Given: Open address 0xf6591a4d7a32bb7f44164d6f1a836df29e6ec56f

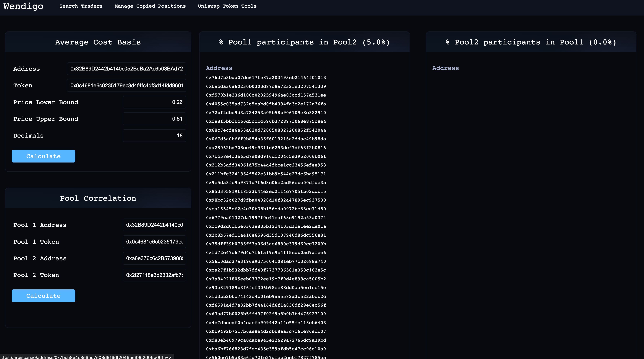Looking at the screenshot, I should click(x=266, y=305).
